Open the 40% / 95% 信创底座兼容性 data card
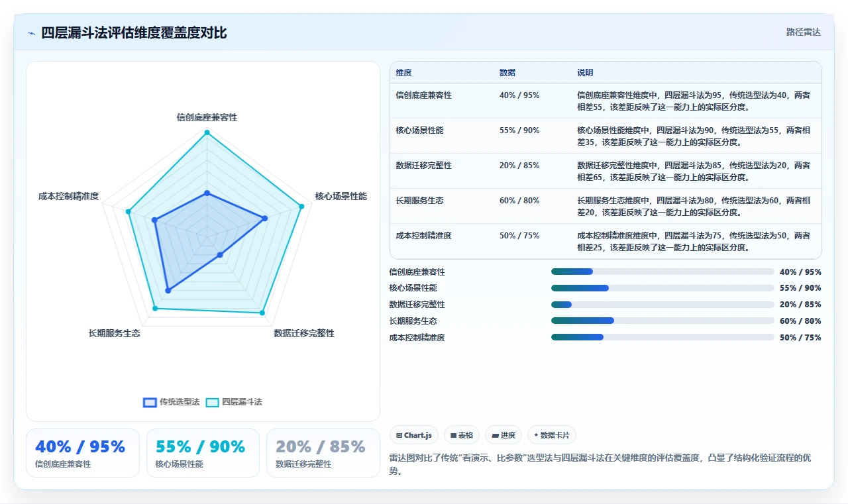The image size is (848, 504). (83, 453)
